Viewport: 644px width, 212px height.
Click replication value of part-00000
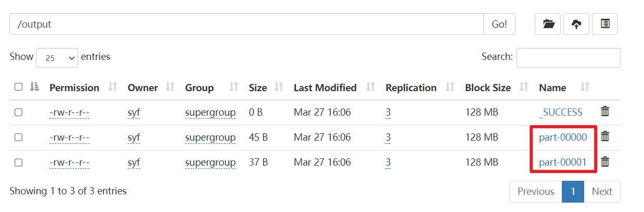point(388,138)
